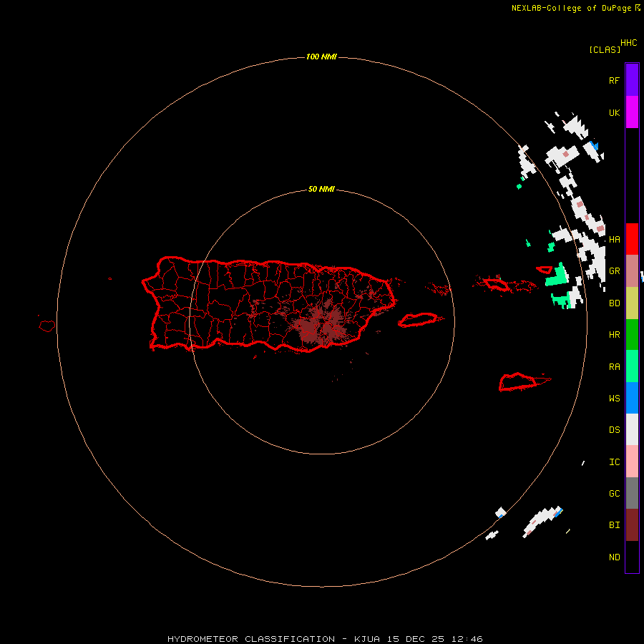The width and height of the screenshot is (644, 644).
Task: Click the UK legend label
Action: pyautogui.click(x=614, y=112)
